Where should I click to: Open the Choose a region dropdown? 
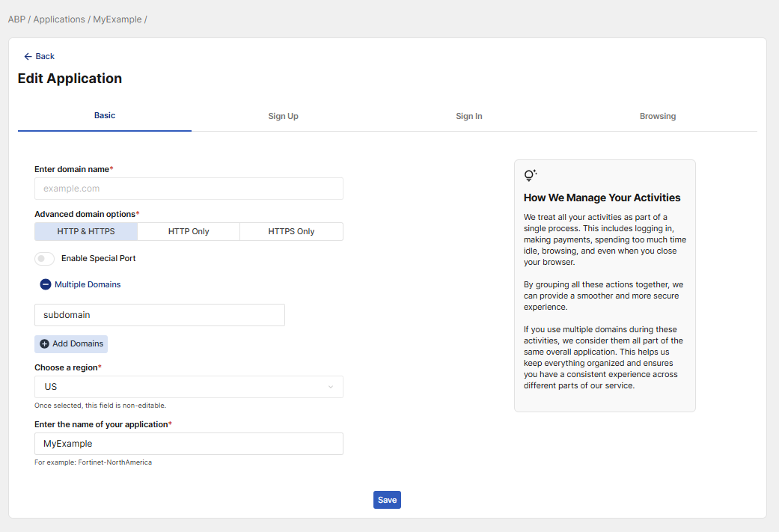tap(189, 387)
